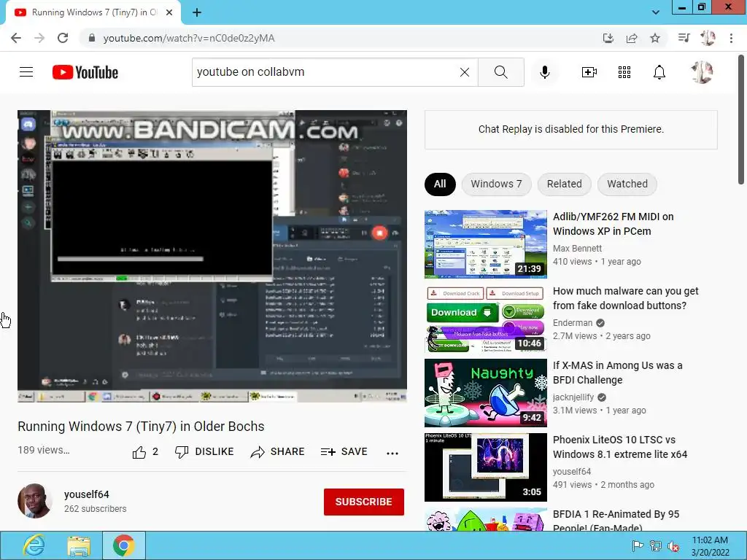This screenshot has height=560, width=747.
Task: Open tab search chevron dropdown
Action: pos(656,12)
